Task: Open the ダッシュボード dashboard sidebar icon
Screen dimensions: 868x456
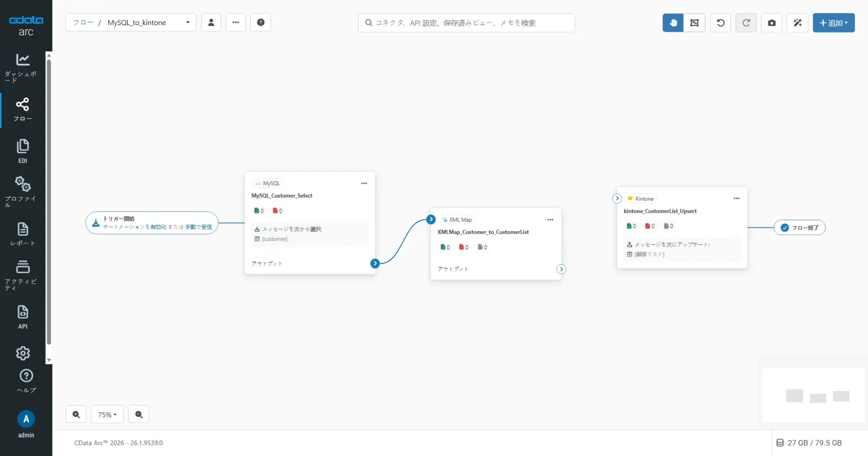Action: pos(23,67)
